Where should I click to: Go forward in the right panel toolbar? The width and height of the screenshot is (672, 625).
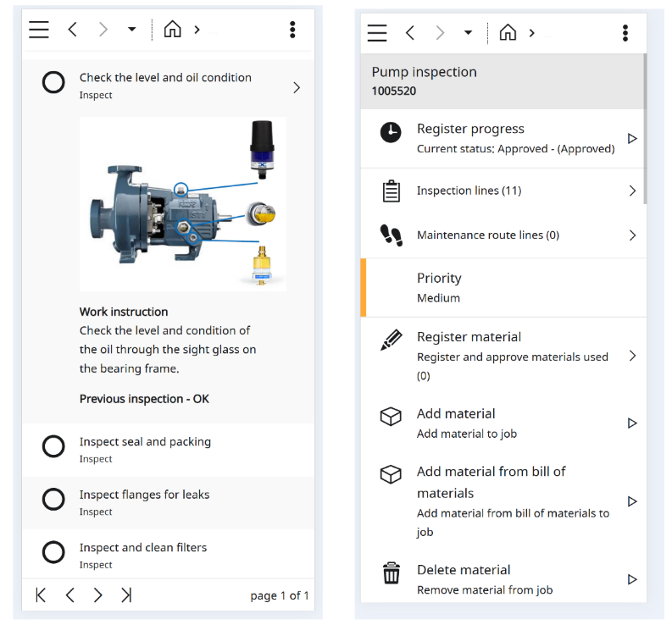point(440,32)
